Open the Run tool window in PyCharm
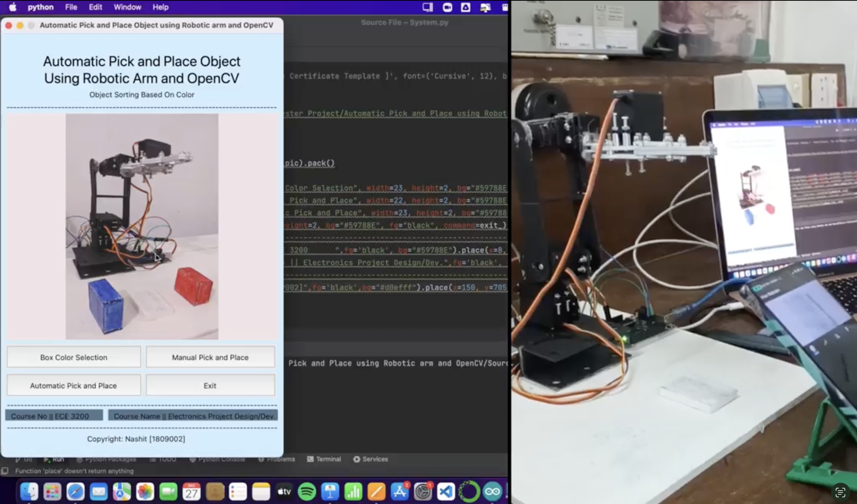 click(54, 459)
